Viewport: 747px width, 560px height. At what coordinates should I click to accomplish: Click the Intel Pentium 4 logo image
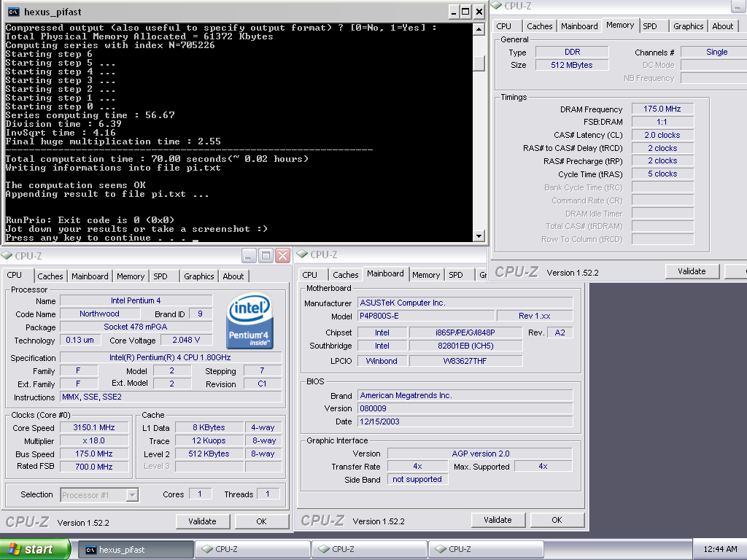click(x=249, y=321)
